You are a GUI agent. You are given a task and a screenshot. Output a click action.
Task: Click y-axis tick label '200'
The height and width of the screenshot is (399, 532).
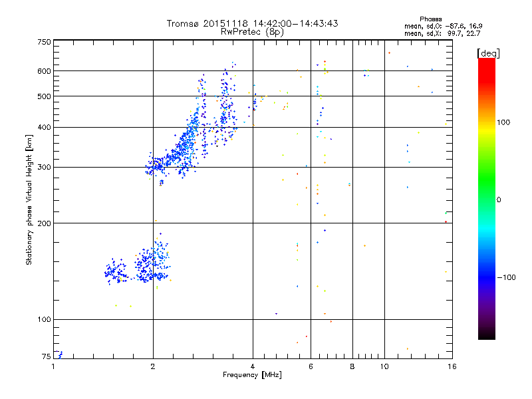[x=45, y=223]
